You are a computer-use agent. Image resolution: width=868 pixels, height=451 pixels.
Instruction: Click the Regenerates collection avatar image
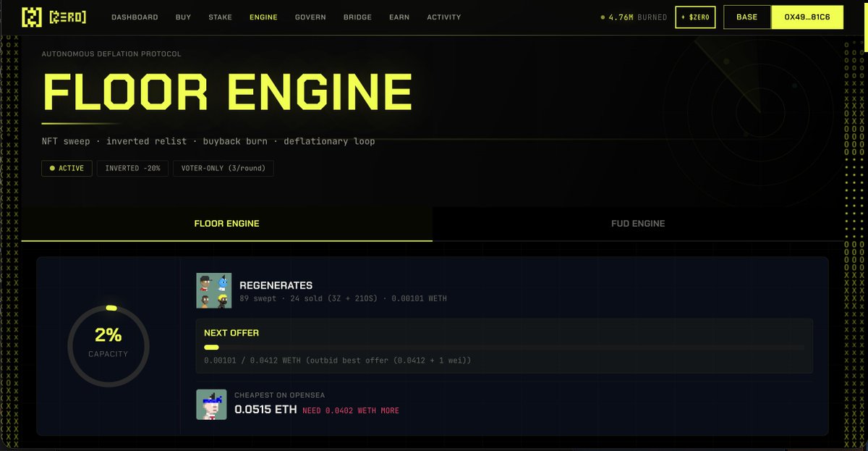[x=214, y=291]
